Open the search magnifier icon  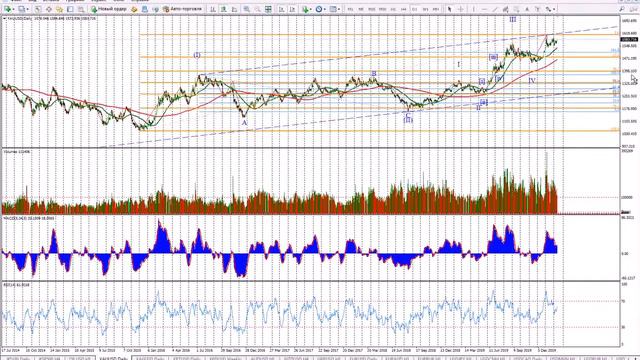pyautogui.click(x=622, y=9)
